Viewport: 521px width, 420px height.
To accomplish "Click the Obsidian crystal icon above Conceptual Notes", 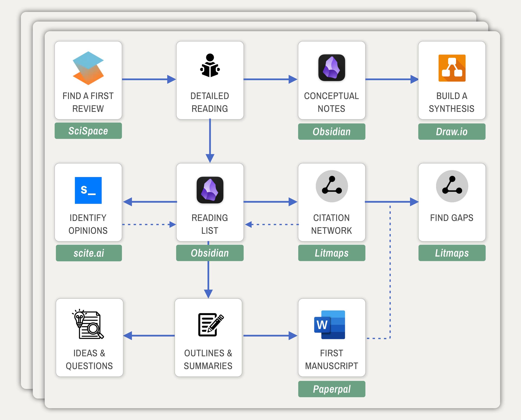I will tap(331, 68).
